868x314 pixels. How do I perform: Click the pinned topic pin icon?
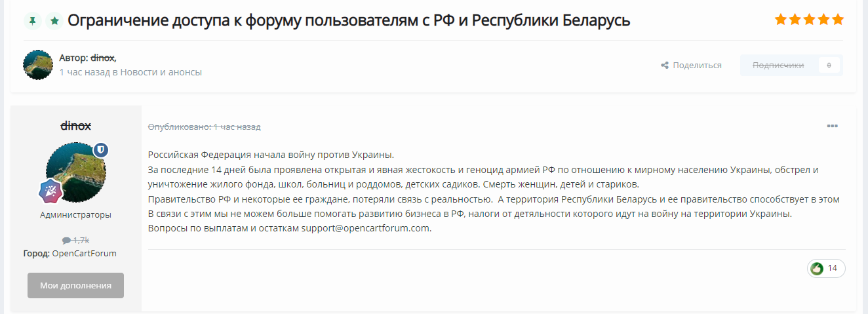point(32,21)
